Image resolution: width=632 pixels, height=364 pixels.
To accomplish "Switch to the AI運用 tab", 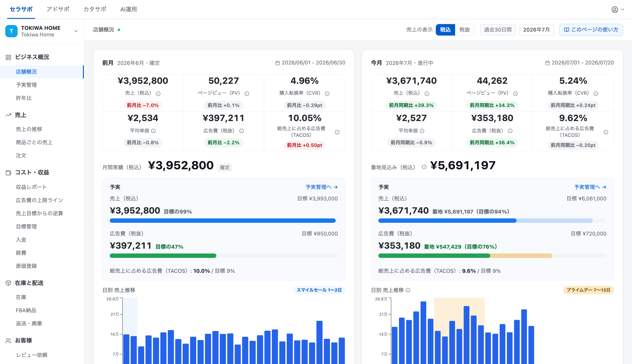I will 129,9.
